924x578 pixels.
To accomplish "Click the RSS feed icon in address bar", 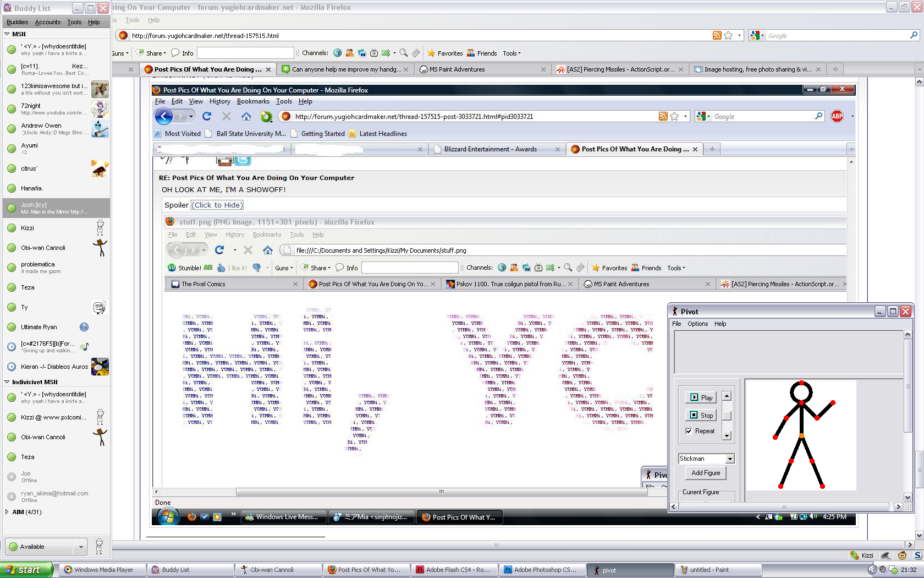I will tap(717, 36).
